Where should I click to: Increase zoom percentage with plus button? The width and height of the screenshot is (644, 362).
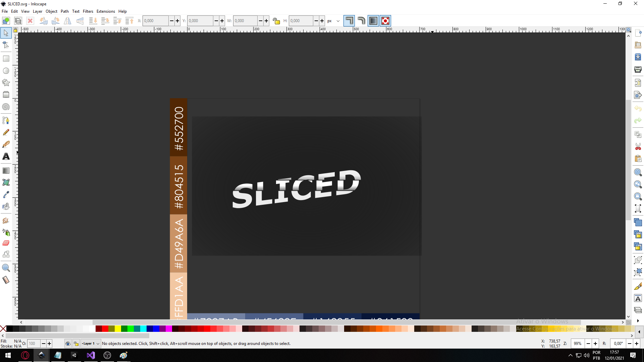595,344
